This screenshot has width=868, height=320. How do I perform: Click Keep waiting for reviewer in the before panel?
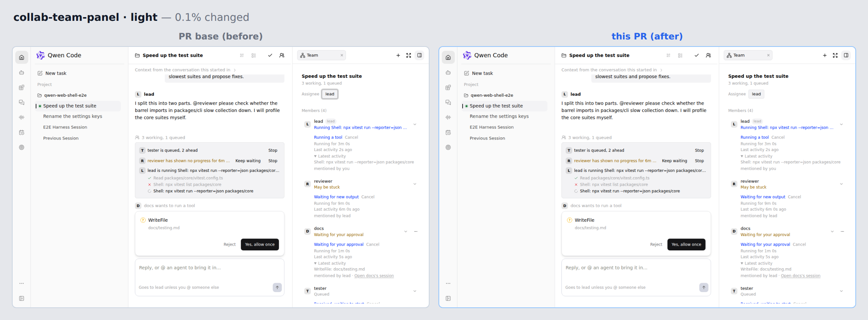(x=248, y=161)
